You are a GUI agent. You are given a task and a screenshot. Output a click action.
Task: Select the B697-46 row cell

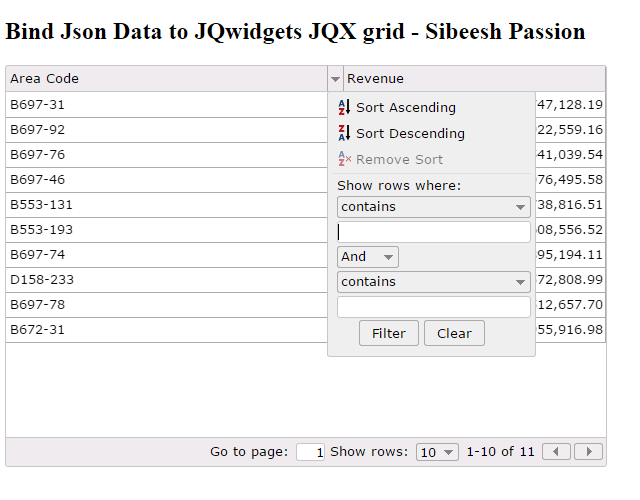167,180
